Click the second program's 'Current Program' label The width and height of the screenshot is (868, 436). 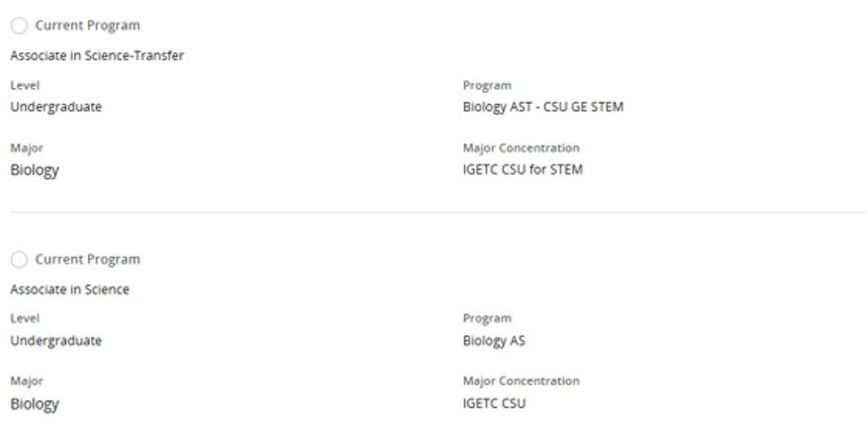(87, 260)
